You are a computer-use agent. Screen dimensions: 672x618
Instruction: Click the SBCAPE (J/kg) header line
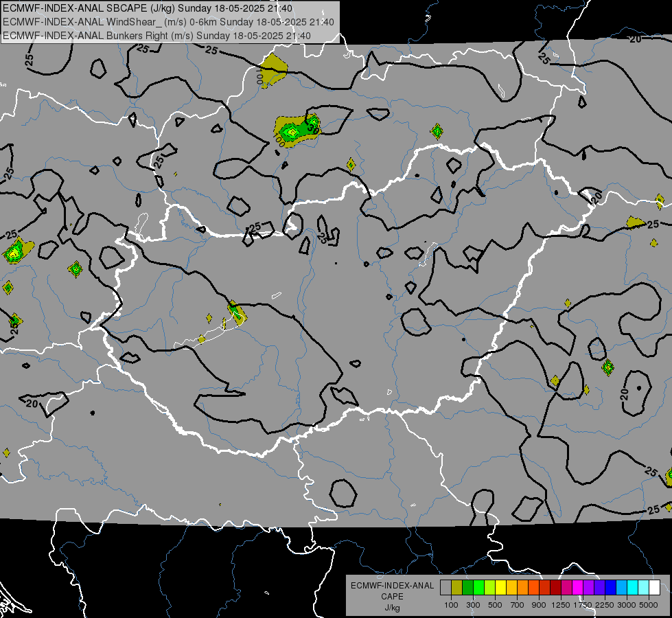[x=148, y=8]
